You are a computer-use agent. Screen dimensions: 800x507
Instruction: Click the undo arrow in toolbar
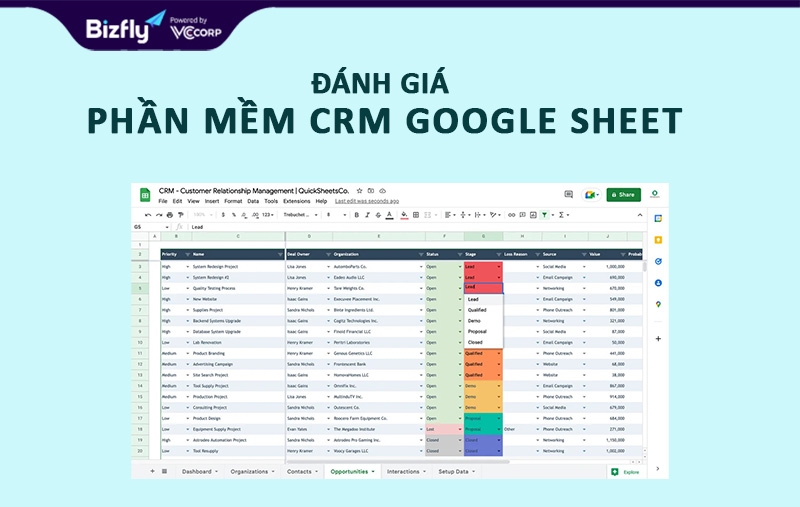148,214
